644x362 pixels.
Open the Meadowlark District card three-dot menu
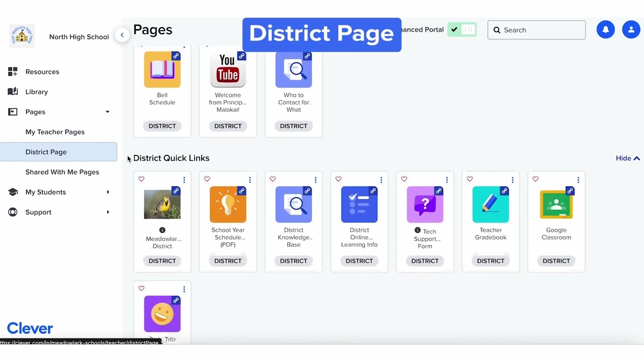[x=184, y=179]
